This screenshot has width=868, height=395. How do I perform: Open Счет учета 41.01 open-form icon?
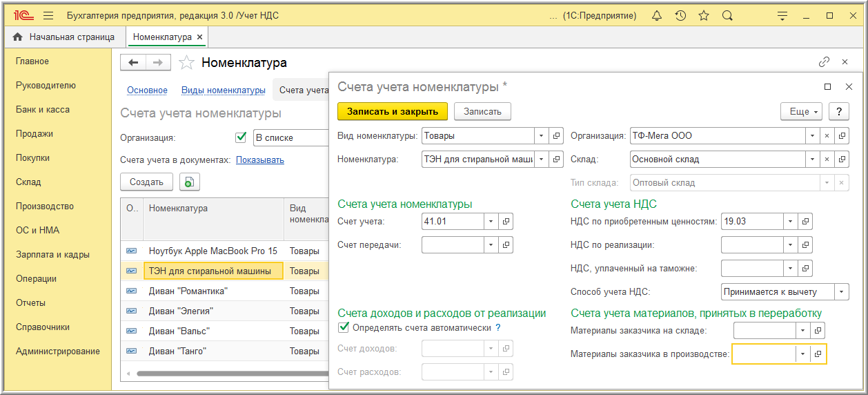coord(506,222)
